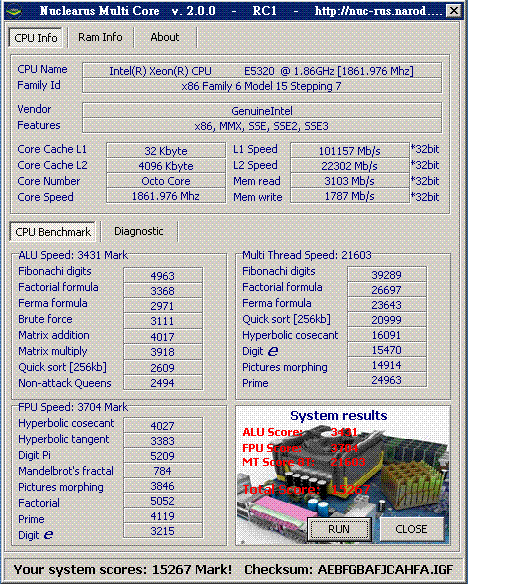Click Digit Pi score 5209

[x=163, y=456]
